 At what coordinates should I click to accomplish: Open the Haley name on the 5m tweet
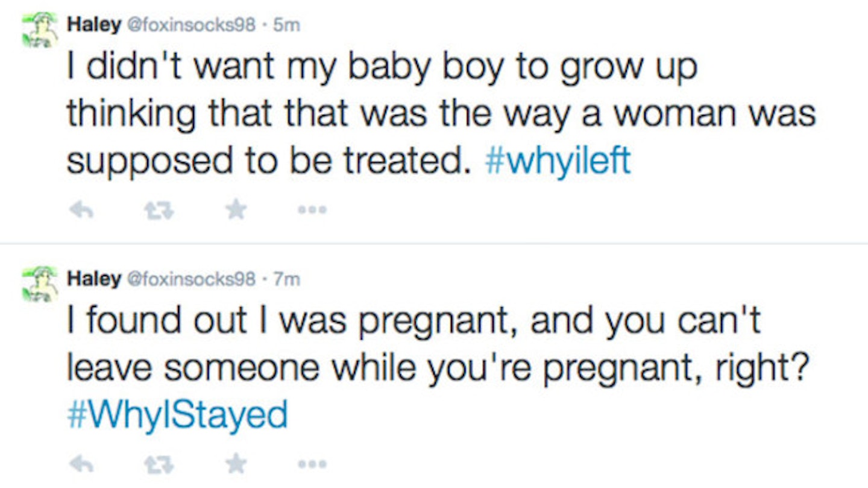pyautogui.click(x=93, y=25)
